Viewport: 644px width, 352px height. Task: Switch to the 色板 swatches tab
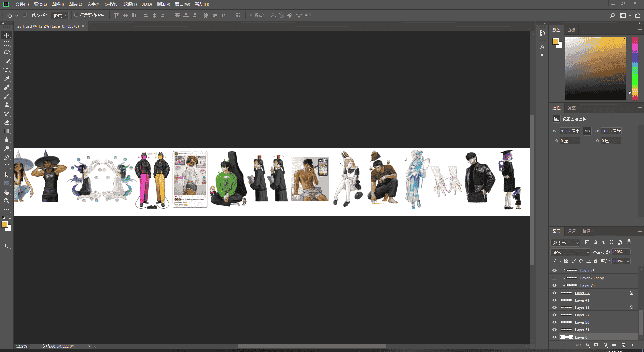click(x=571, y=30)
